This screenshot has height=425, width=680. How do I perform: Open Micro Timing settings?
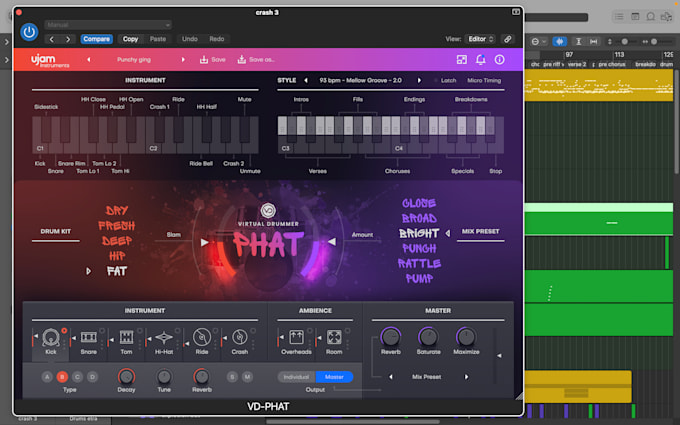pos(484,80)
